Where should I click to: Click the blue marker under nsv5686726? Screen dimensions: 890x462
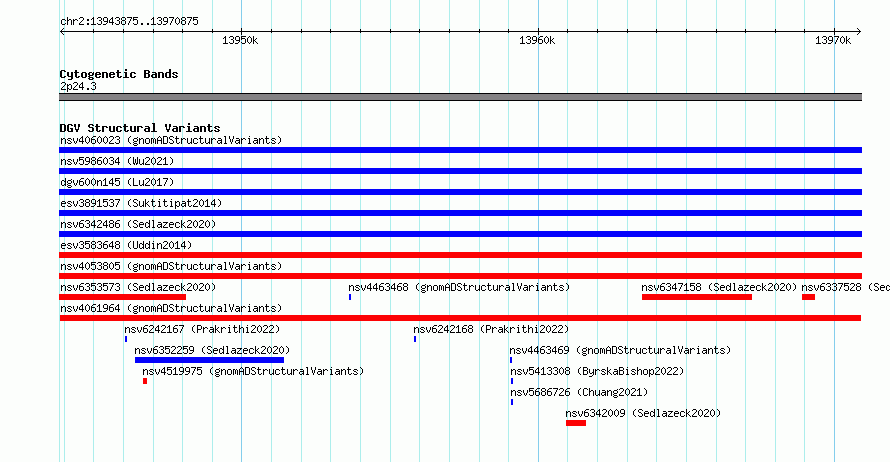point(511,402)
